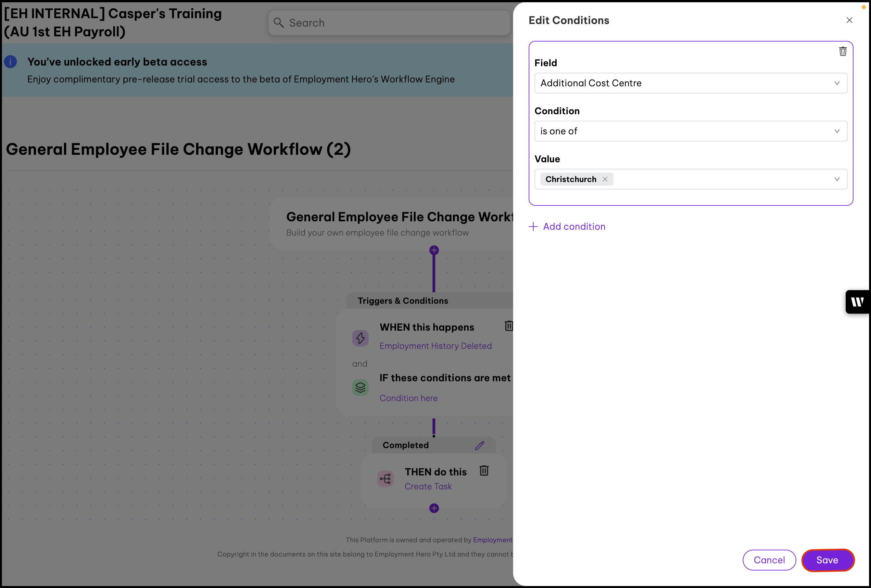Cancel editing conditions

tap(769, 560)
